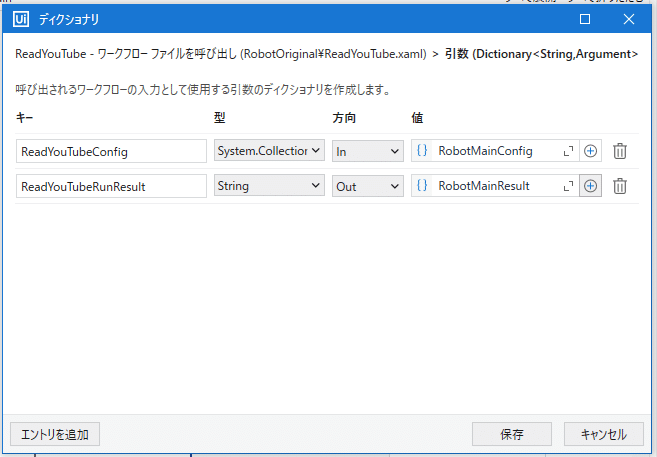
Task: Click the 型 column header
Action: (220, 118)
